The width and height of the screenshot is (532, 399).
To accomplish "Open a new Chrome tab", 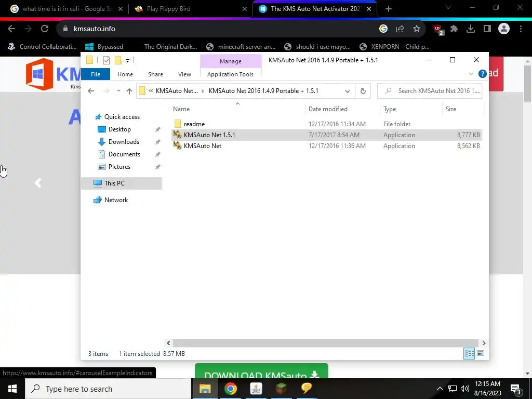I will (x=389, y=9).
